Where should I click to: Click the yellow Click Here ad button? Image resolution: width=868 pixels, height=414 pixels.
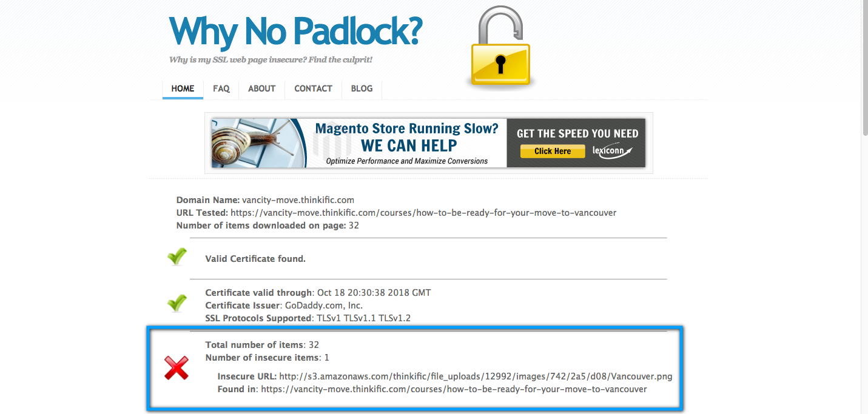(x=552, y=151)
